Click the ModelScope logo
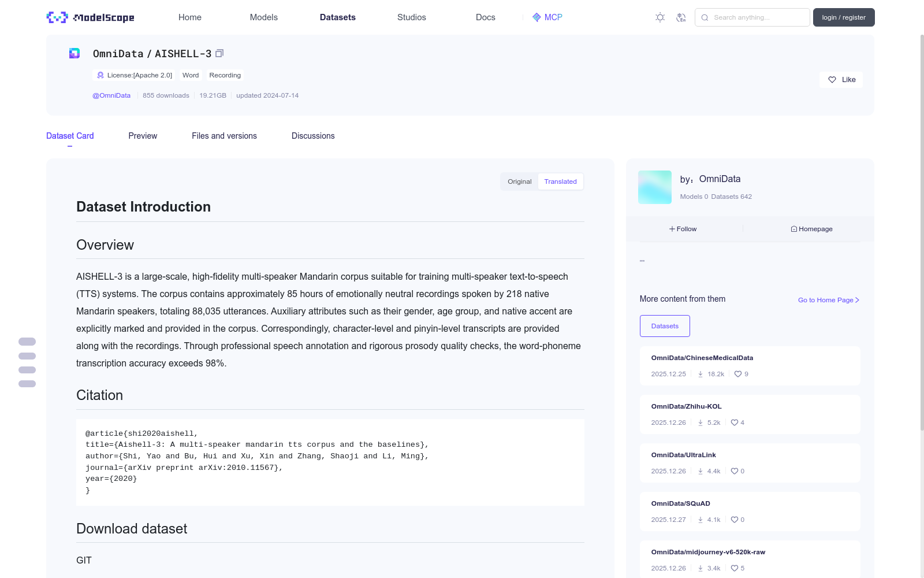 click(90, 17)
